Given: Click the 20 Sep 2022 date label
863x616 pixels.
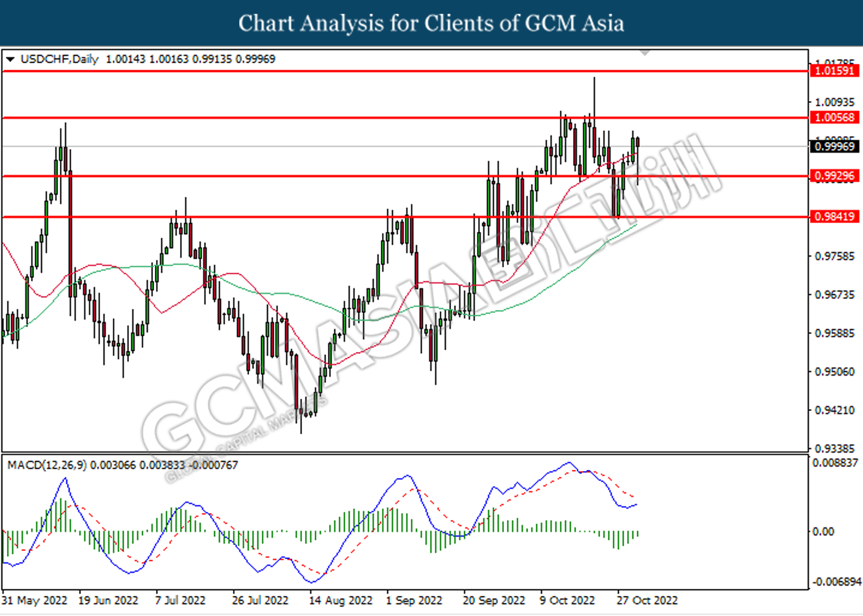Looking at the screenshot, I should click(x=494, y=600).
